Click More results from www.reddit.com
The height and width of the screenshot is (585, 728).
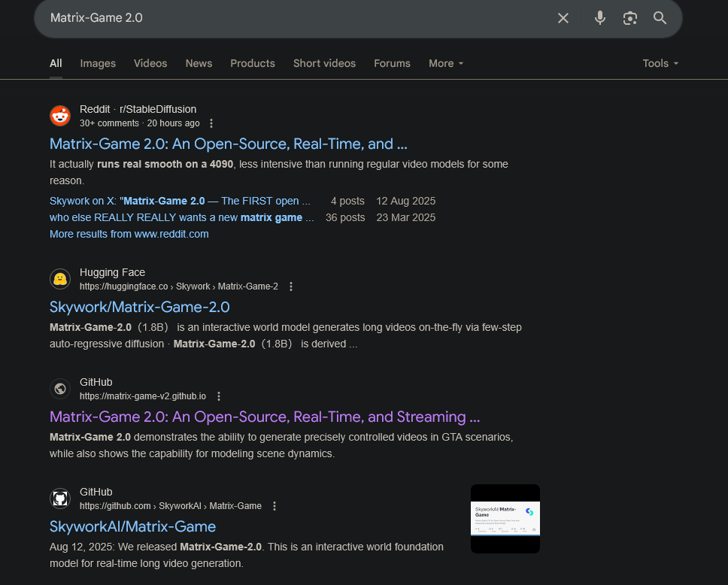click(x=129, y=234)
